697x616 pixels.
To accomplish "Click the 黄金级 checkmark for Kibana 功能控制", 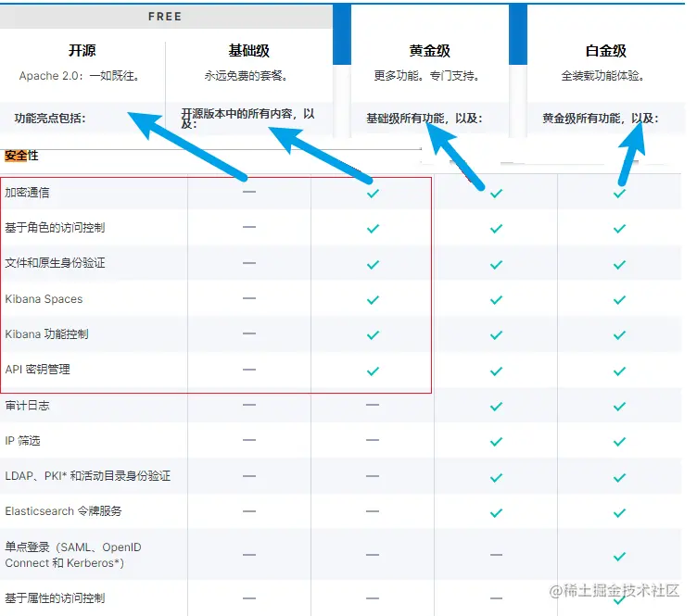I will coord(496,335).
